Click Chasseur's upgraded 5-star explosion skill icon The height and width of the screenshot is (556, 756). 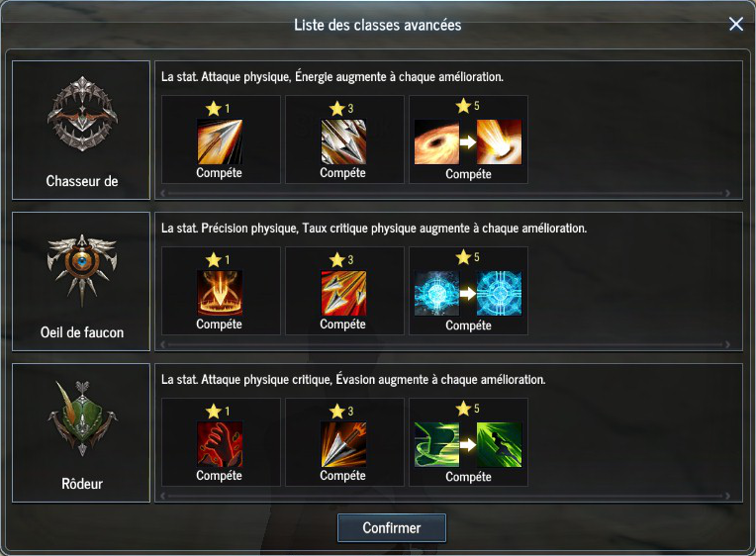pyautogui.click(x=499, y=141)
